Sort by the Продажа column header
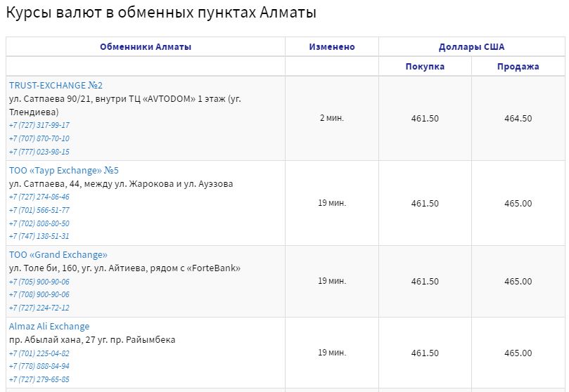 (518, 67)
